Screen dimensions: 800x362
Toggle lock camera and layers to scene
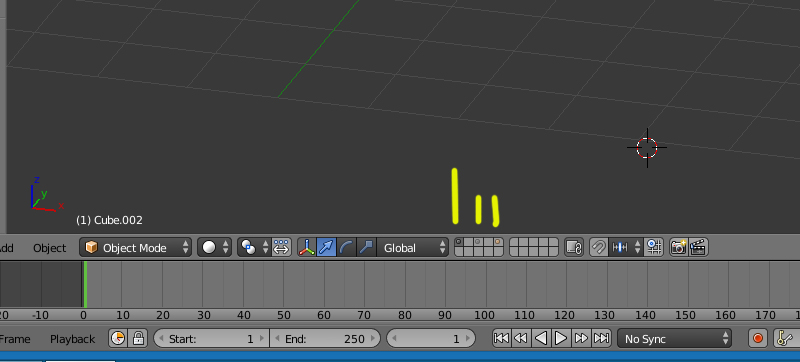574,247
